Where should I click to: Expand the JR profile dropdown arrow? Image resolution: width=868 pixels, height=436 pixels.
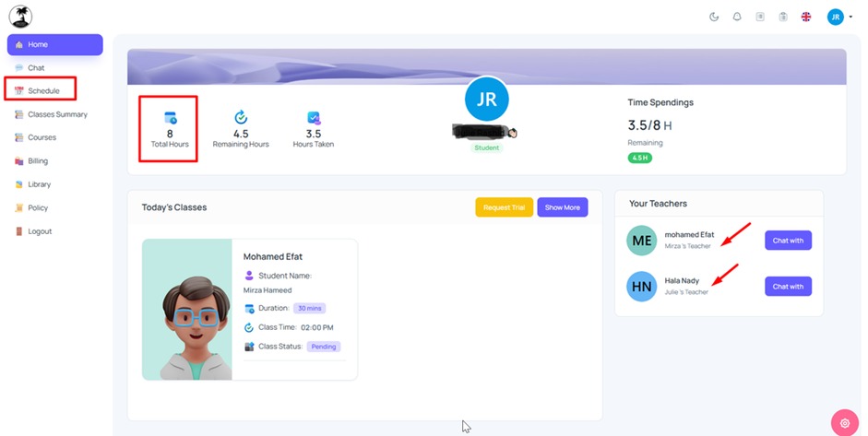pos(850,18)
